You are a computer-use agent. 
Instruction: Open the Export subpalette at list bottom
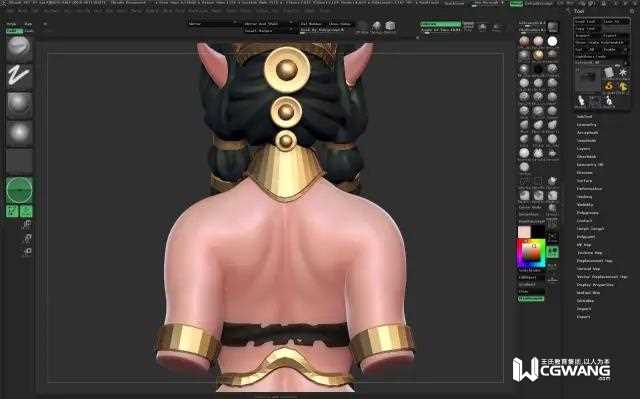tap(584, 317)
